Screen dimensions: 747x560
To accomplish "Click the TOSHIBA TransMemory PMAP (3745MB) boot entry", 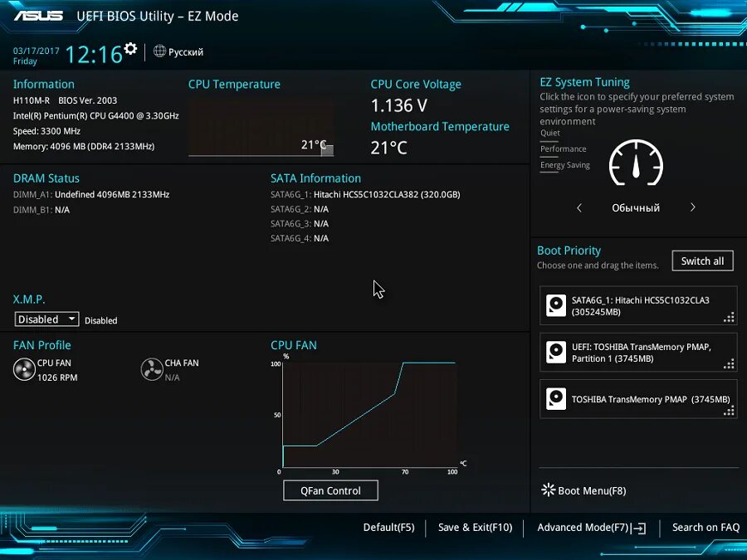I will pos(638,399).
